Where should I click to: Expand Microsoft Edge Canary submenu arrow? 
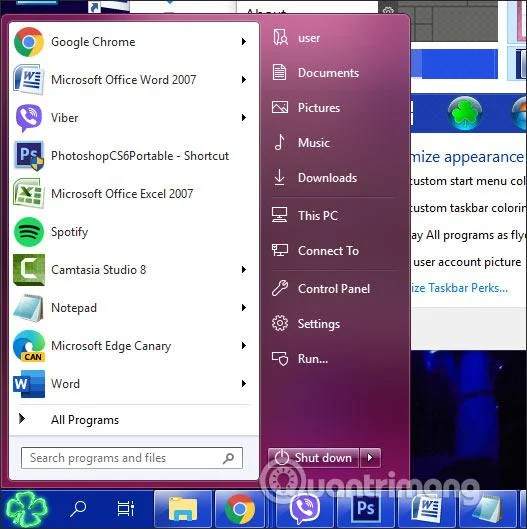(244, 345)
